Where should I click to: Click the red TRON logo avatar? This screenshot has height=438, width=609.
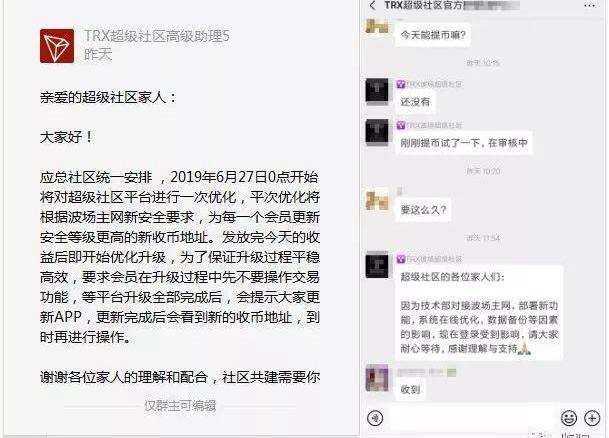click(x=57, y=46)
